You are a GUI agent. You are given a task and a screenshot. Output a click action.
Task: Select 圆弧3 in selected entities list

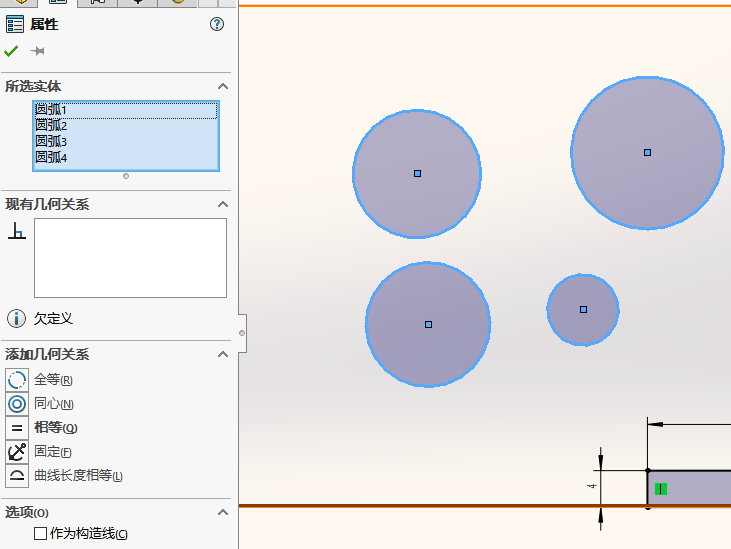click(51, 142)
